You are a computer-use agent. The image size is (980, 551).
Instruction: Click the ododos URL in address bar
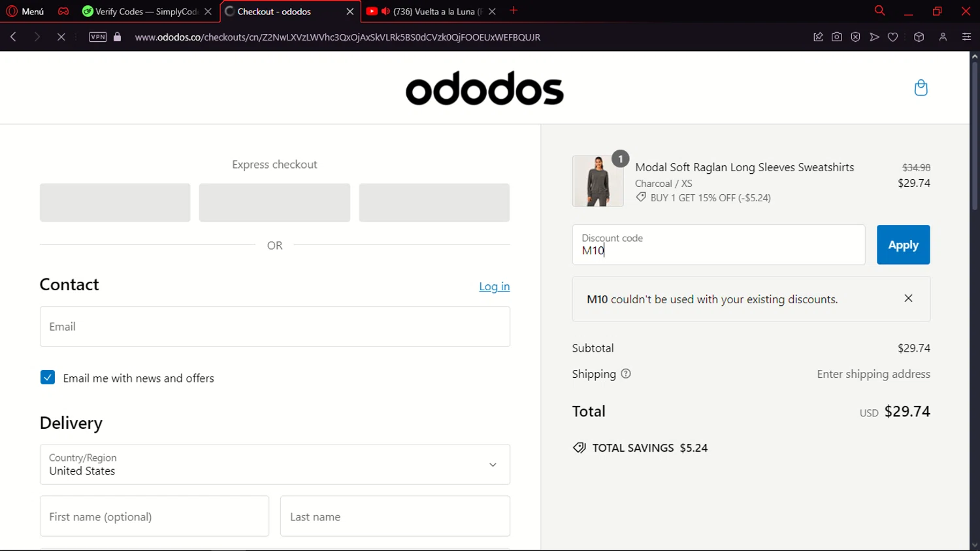pos(337,37)
